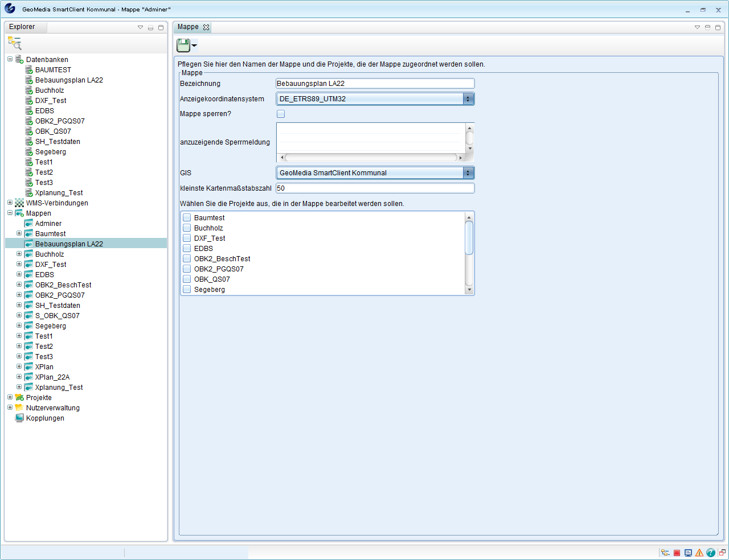The image size is (729, 560).
Task: Click the monitor console icon in status bar
Action: pos(688,553)
